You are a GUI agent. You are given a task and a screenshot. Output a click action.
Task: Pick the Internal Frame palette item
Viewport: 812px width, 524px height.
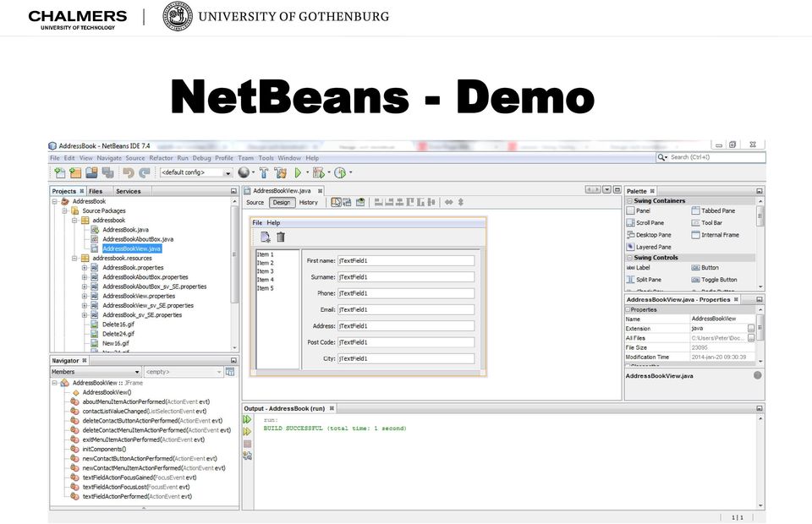[x=716, y=235]
